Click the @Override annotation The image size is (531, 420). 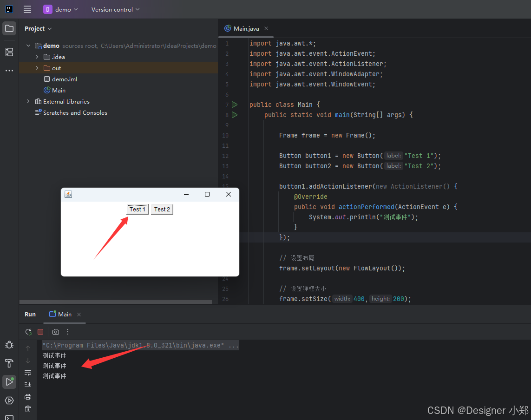pyautogui.click(x=310, y=197)
